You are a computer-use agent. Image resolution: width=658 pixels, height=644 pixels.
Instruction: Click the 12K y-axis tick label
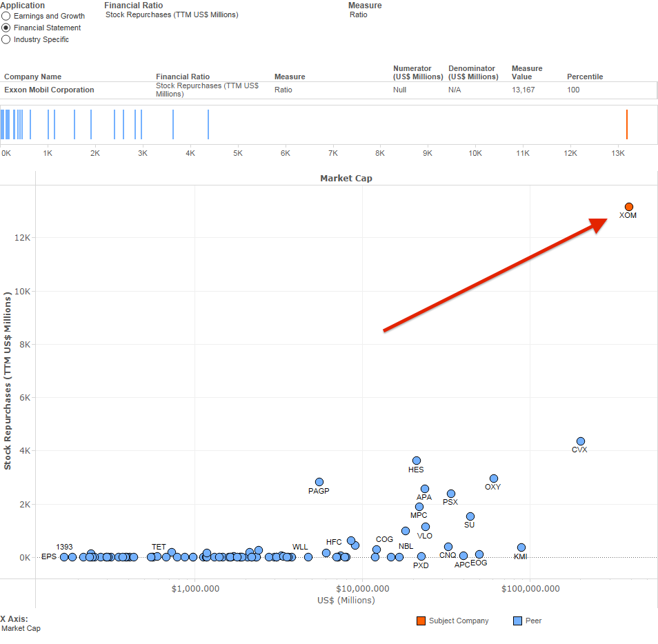tap(22, 238)
